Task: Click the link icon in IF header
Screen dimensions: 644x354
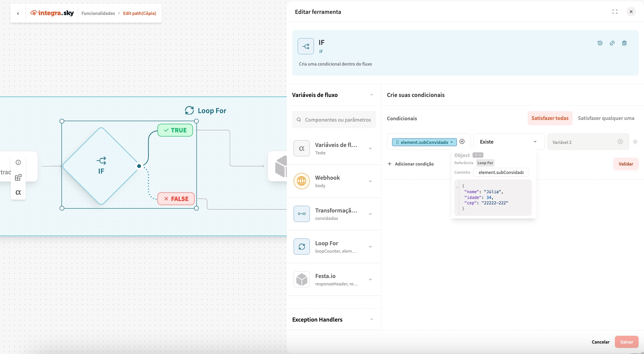Action: pos(612,43)
